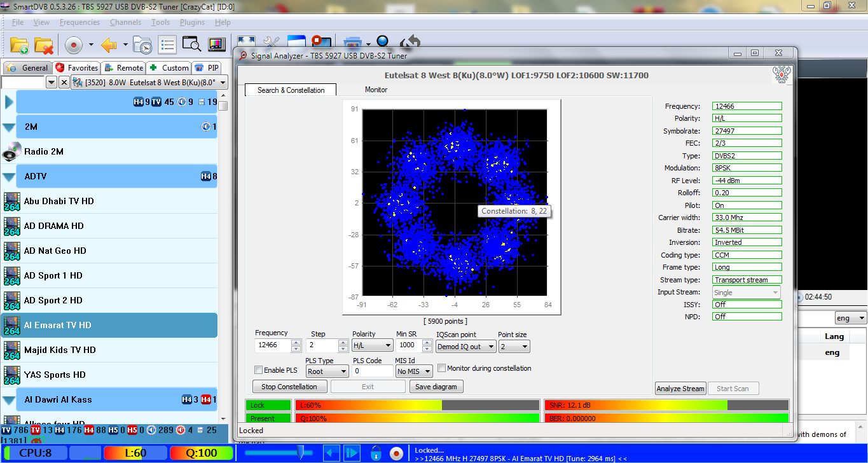Click the open folder with plus icon
868x463 pixels.
(x=20, y=45)
